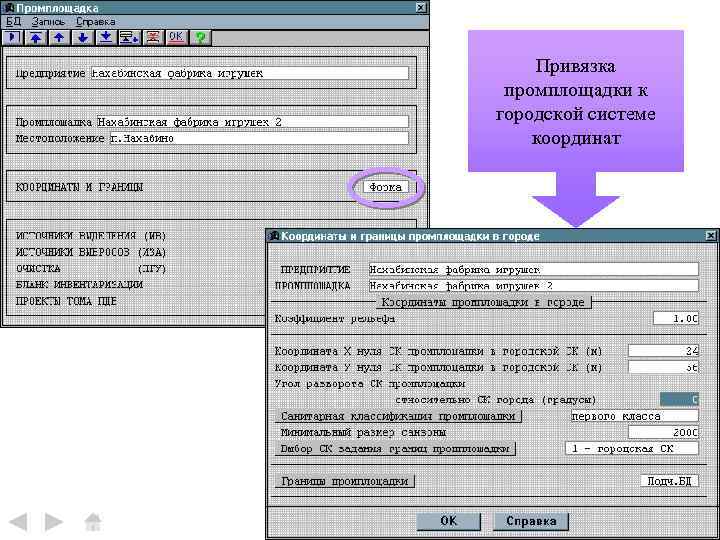Click Выбор СК задания границ button

[x=395, y=449]
